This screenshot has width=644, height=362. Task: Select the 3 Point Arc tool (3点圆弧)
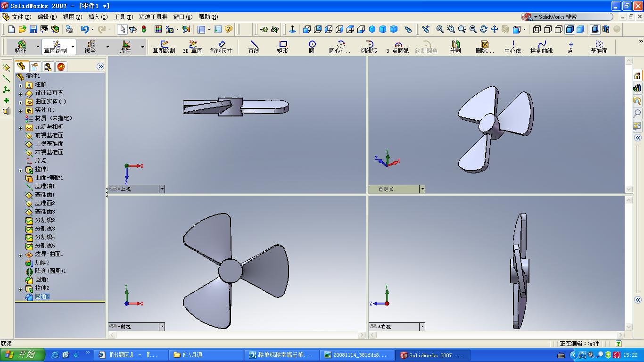[397, 47]
